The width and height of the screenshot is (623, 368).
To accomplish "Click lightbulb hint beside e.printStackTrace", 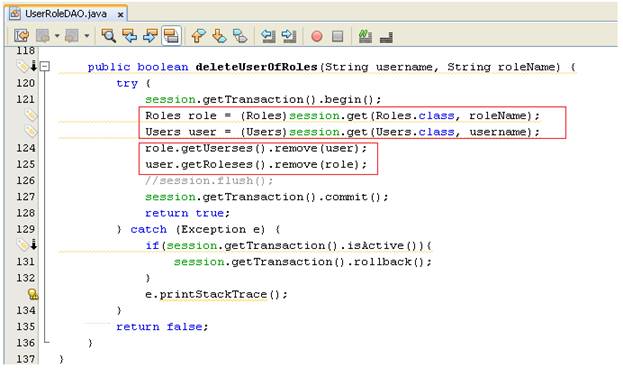I will point(33,294).
